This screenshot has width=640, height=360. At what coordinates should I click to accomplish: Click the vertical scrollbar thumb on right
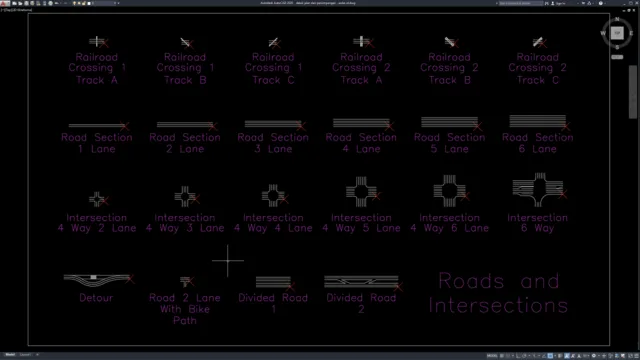[633, 92]
